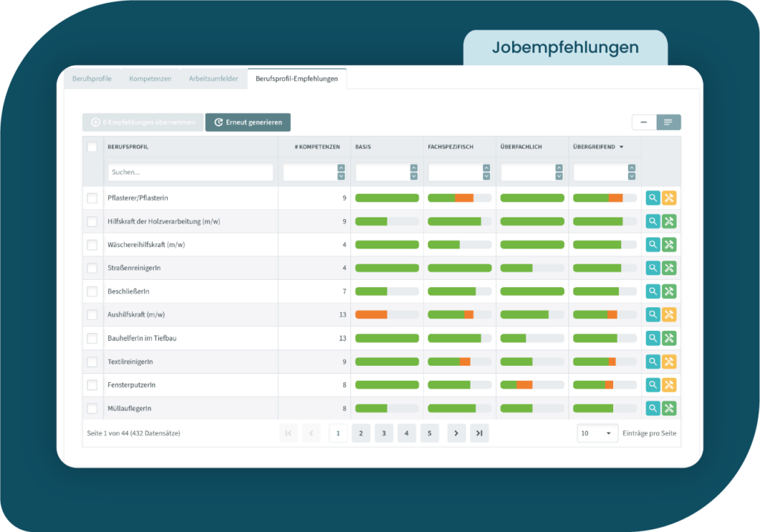
Task: Open entries per page dropdown
Action: (x=597, y=433)
